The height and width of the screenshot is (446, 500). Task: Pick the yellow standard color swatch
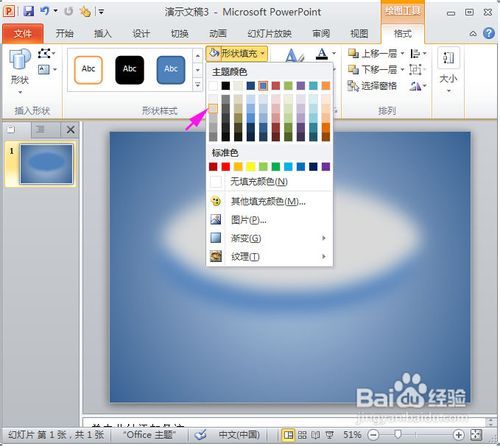point(251,166)
